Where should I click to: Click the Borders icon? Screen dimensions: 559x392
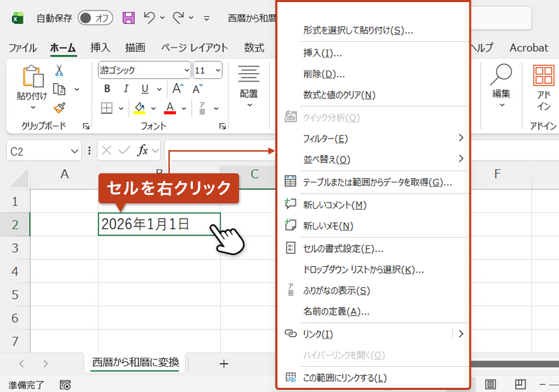107,108
